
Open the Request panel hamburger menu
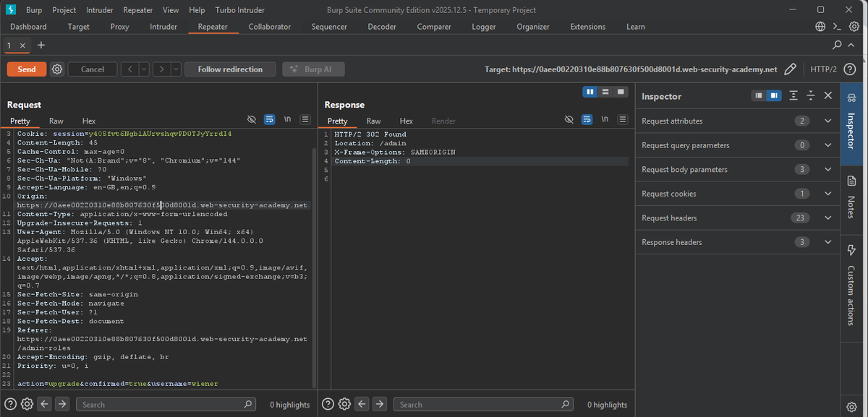(305, 119)
